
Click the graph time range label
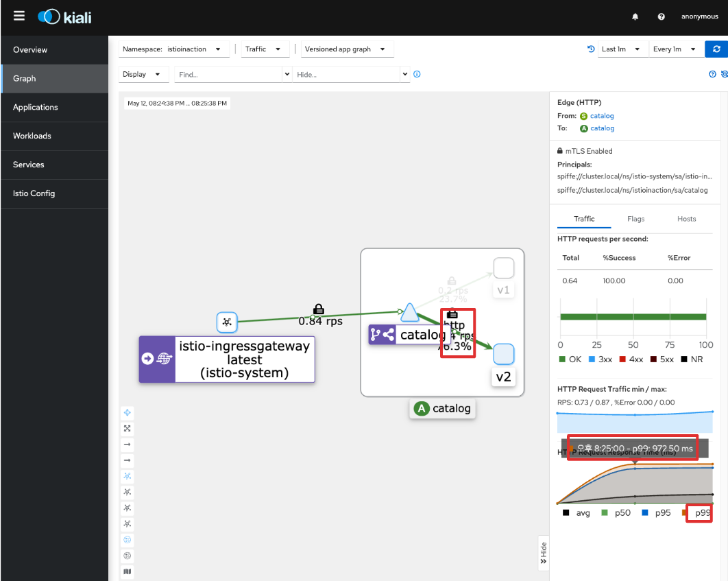point(178,103)
